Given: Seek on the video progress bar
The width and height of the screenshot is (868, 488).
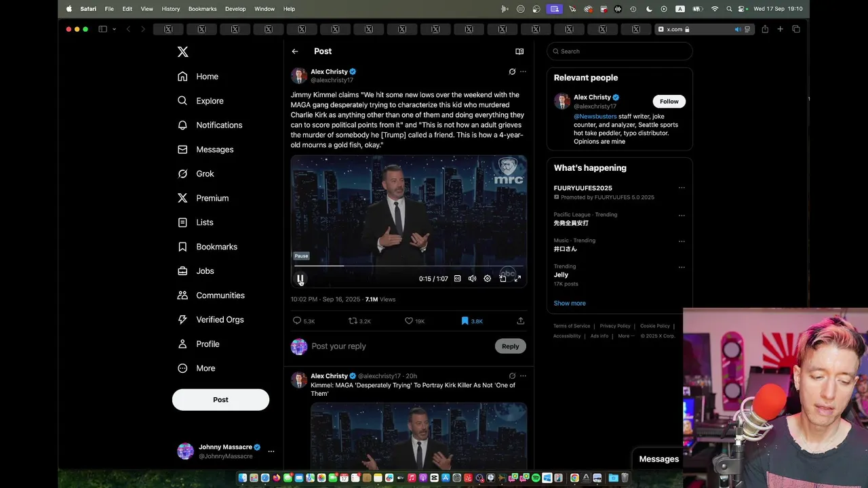Looking at the screenshot, I should pyautogui.click(x=409, y=266).
